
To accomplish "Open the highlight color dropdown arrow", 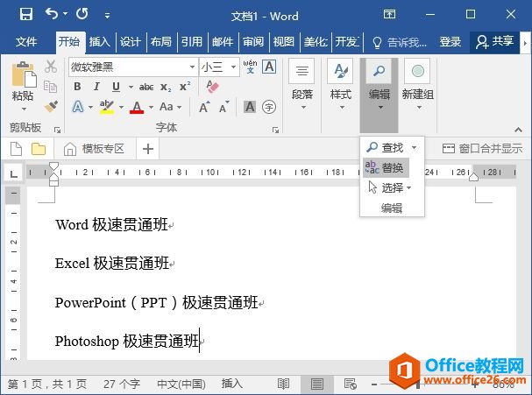I will pyautogui.click(x=121, y=108).
